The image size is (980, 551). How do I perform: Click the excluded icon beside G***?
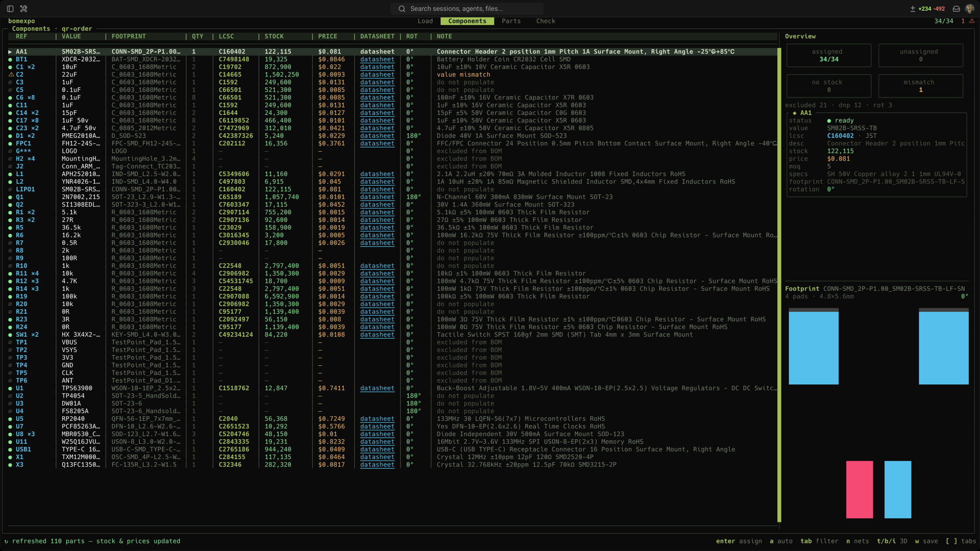pos(10,151)
